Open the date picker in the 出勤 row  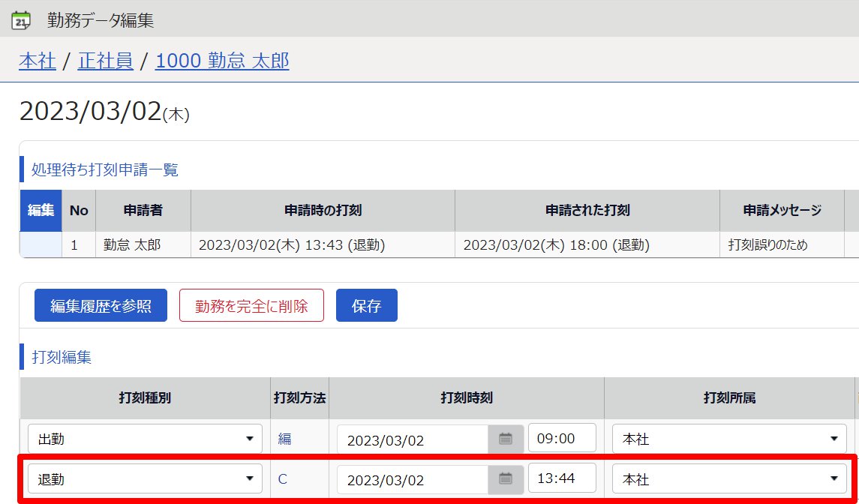pos(506,439)
